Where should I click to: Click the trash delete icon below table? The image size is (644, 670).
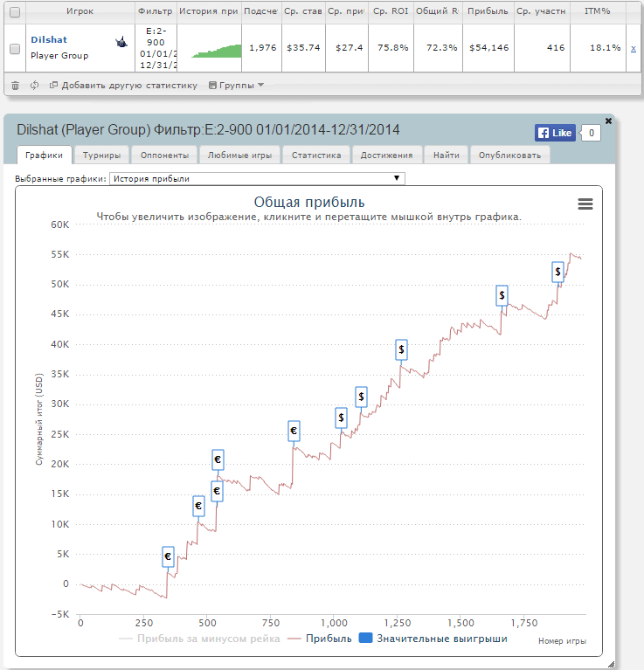(x=15, y=85)
